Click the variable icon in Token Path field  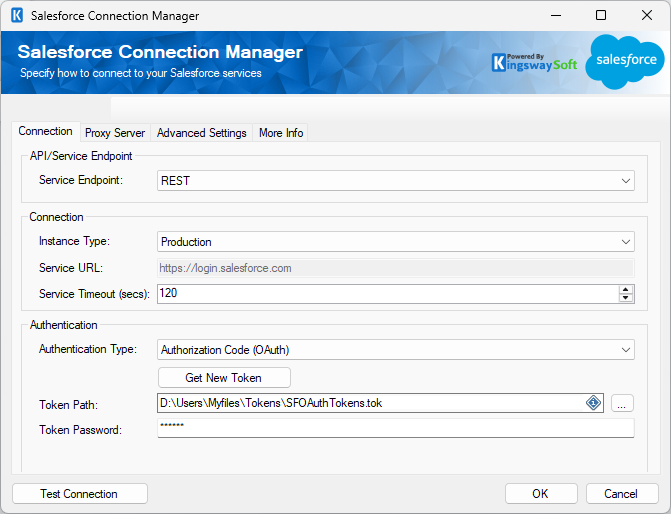593,403
